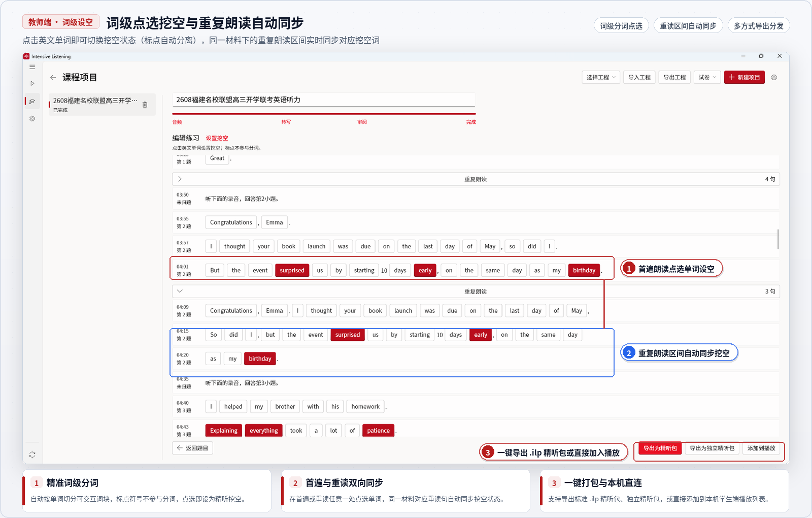Click the Intensive Listening app icon in title bar

pyautogui.click(x=26, y=56)
